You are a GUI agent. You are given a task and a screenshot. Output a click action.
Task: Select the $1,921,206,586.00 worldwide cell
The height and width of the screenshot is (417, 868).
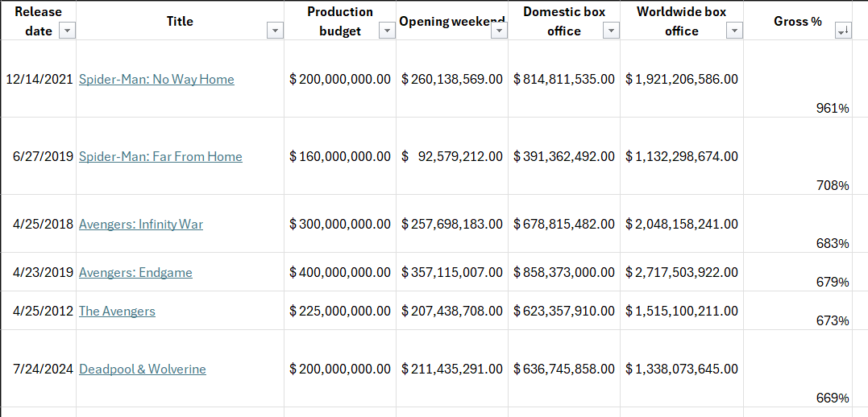[x=682, y=79]
